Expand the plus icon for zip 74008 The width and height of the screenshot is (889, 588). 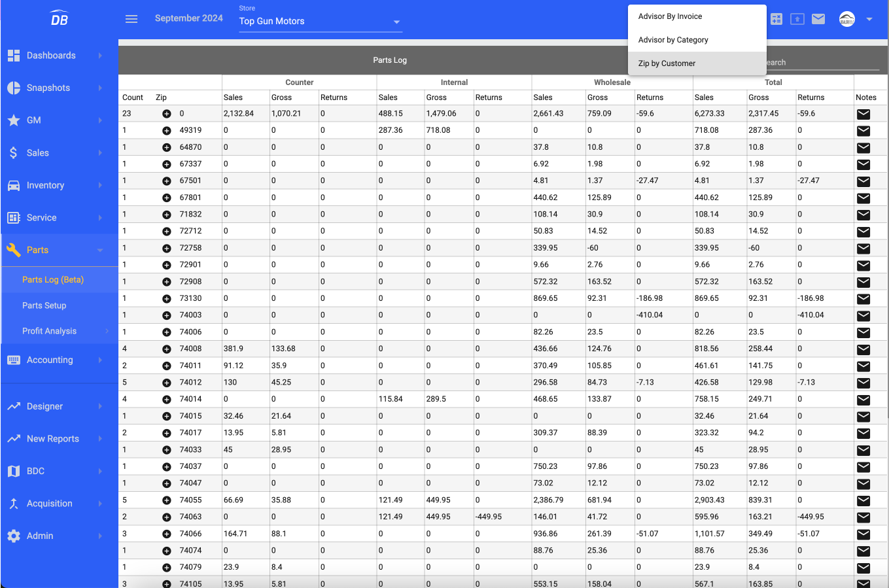(x=166, y=349)
